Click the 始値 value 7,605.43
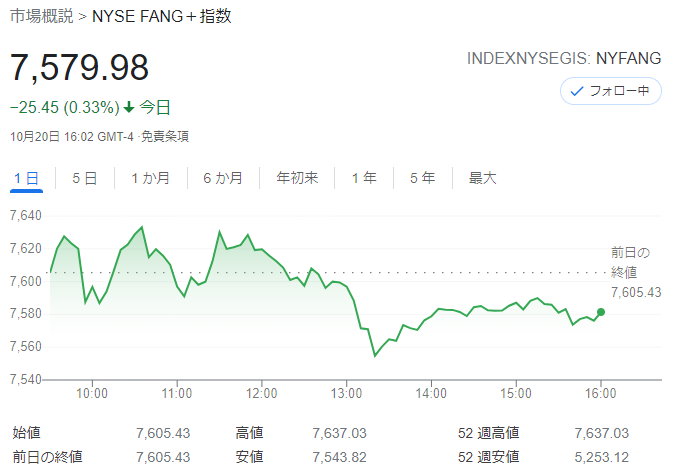Image resolution: width=686 pixels, height=475 pixels. [163, 433]
